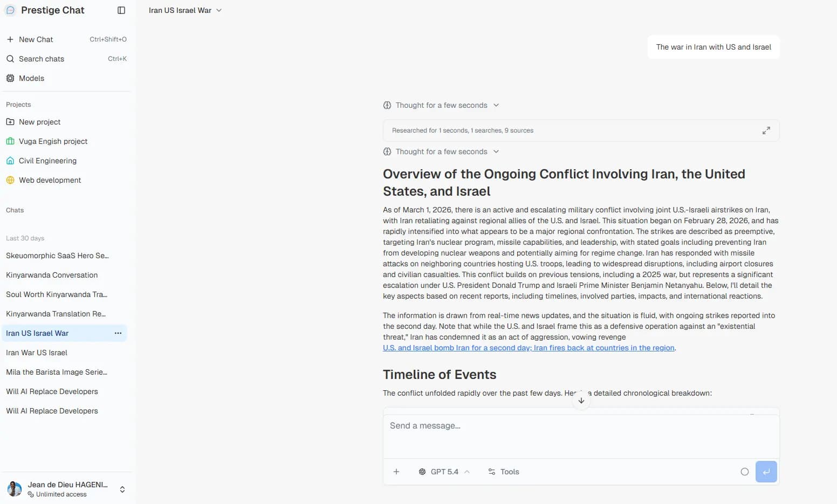Open the GPT 5.4 model selector
The width and height of the screenshot is (837, 504).
444,472
